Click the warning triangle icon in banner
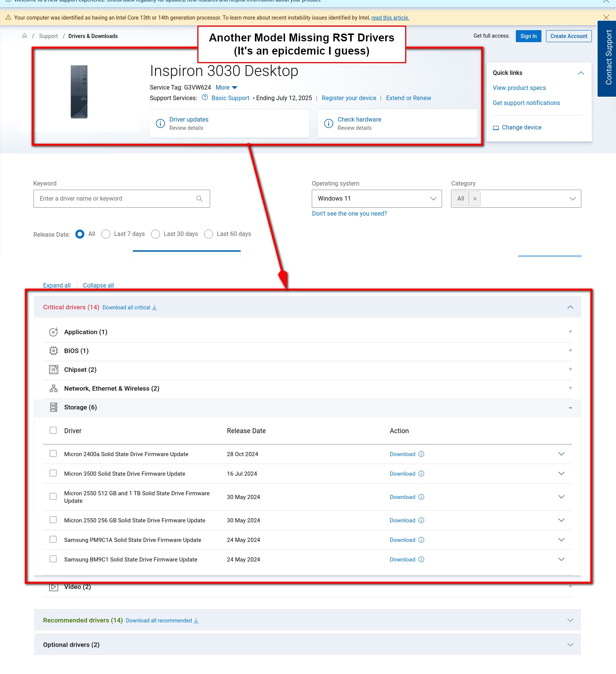This screenshot has height=674, width=616. click(8, 17)
